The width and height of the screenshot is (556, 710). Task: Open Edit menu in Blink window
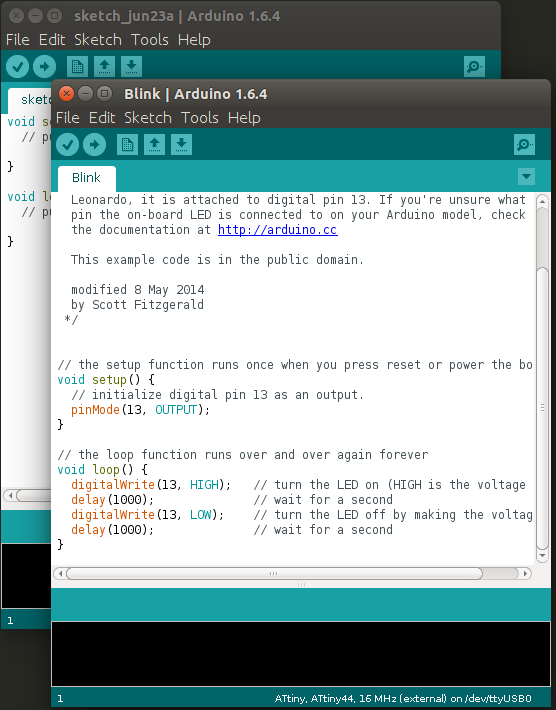tap(102, 118)
